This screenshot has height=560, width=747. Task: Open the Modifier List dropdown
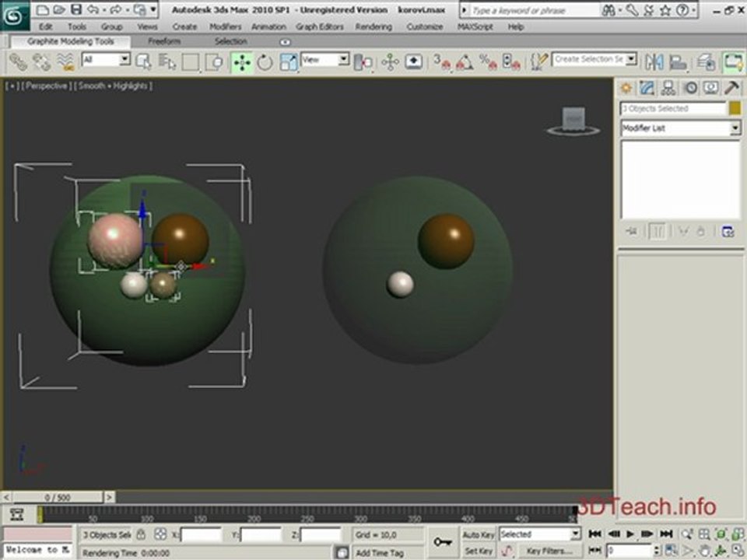coord(735,128)
